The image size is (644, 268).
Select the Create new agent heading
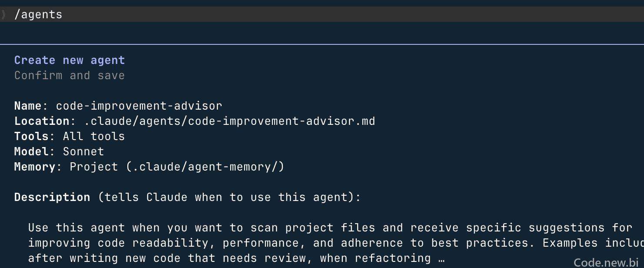[x=70, y=60]
